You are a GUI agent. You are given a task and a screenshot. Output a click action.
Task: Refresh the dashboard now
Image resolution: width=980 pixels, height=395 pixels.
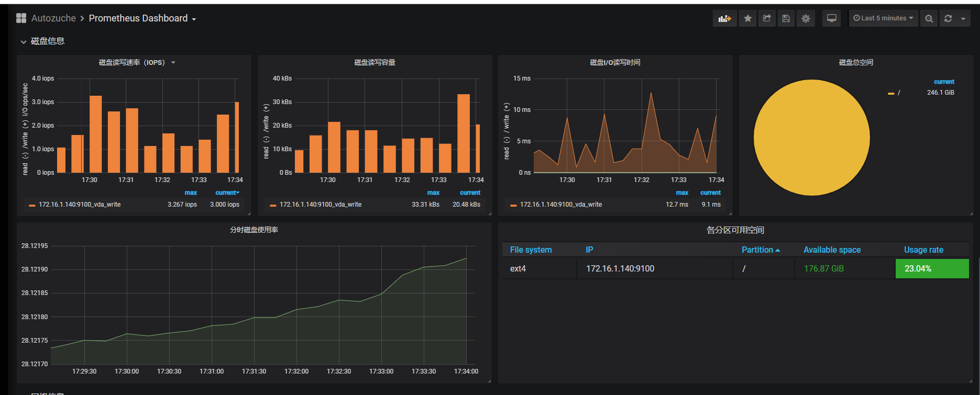(x=948, y=18)
